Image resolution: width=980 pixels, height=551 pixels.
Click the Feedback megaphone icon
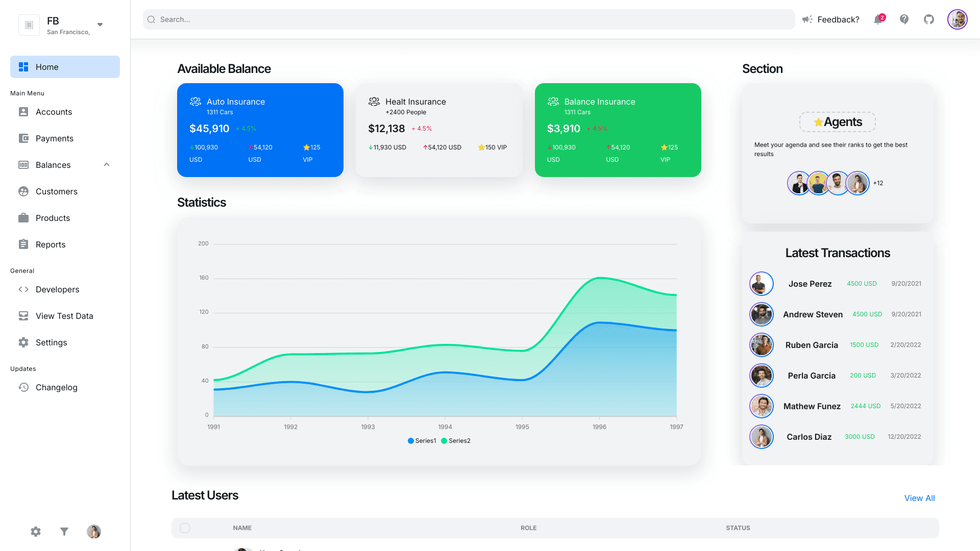click(807, 19)
